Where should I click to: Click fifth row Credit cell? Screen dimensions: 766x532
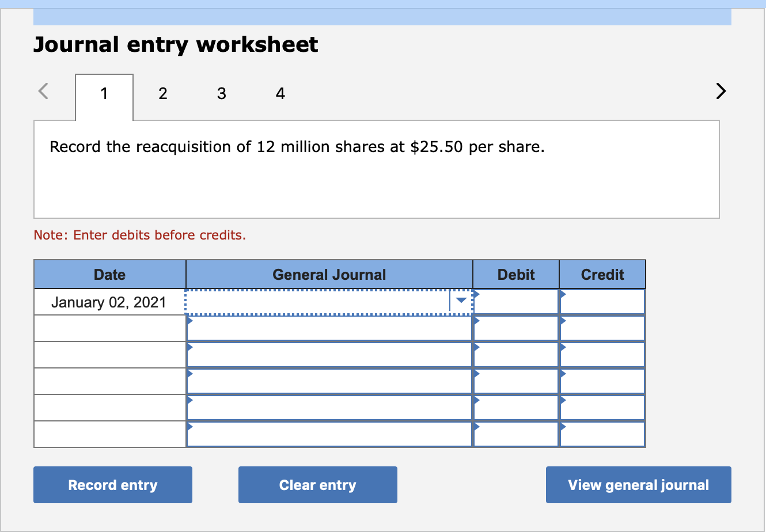click(x=602, y=408)
